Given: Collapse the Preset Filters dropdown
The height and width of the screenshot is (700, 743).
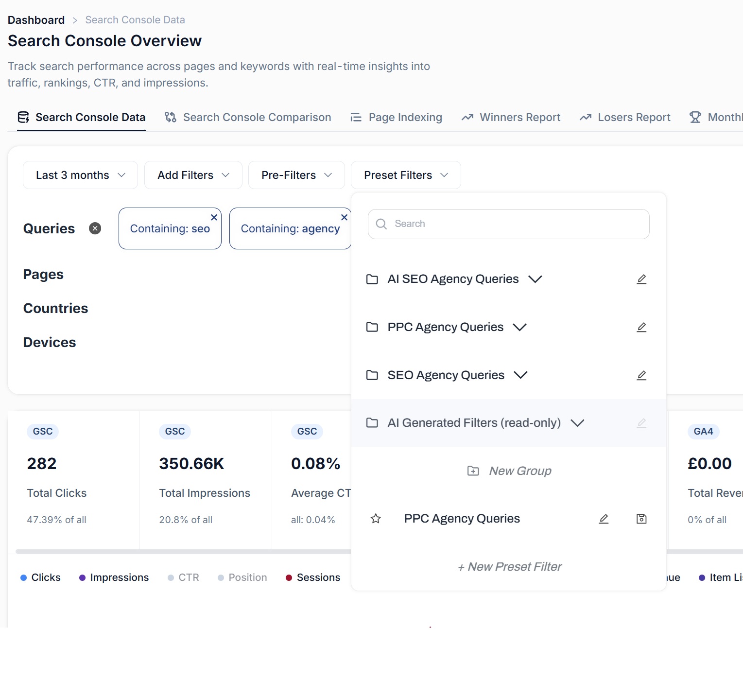Looking at the screenshot, I should pyautogui.click(x=406, y=175).
